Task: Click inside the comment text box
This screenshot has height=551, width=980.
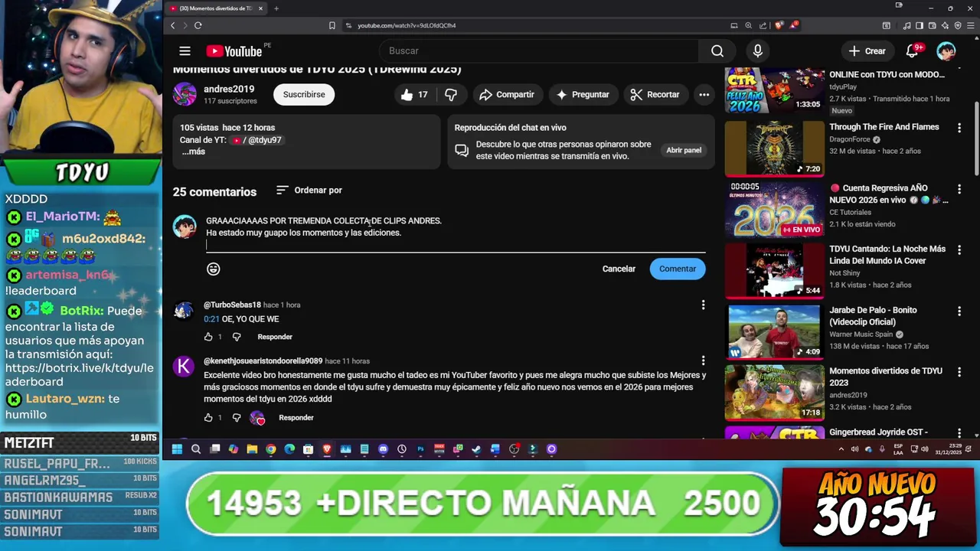Action: (x=456, y=233)
